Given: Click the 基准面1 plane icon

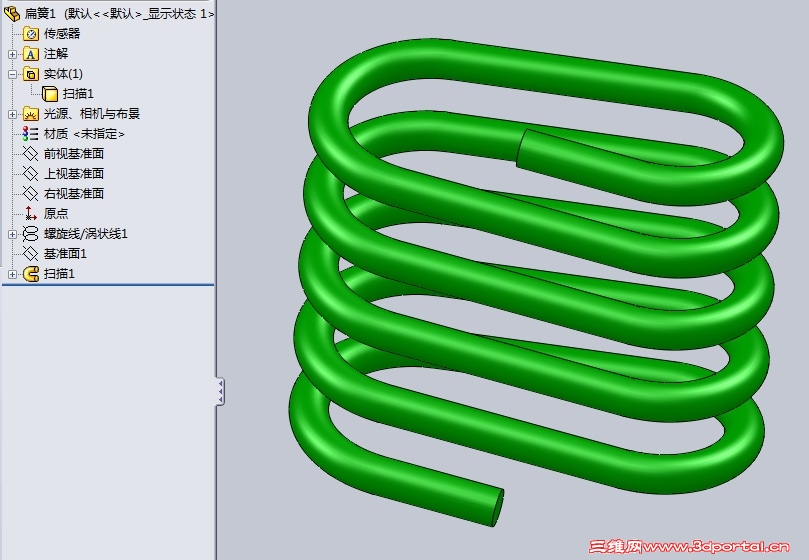Looking at the screenshot, I should tap(30, 253).
